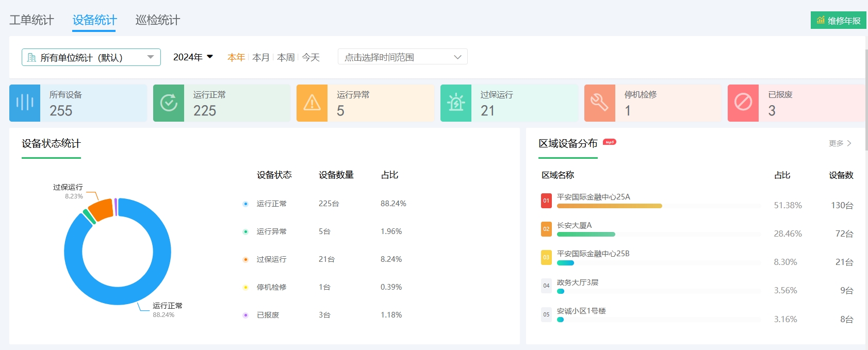Open 更多 link in 区域设备分布
This screenshot has height=350, width=868.
840,143
